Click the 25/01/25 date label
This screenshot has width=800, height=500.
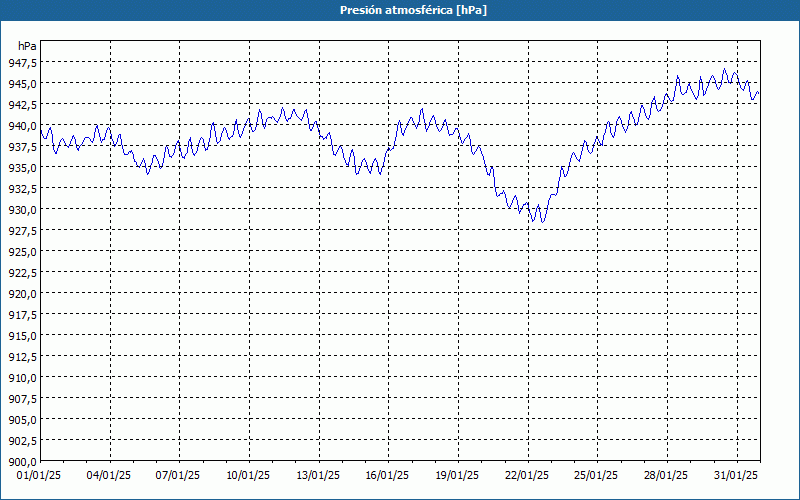[x=596, y=476]
